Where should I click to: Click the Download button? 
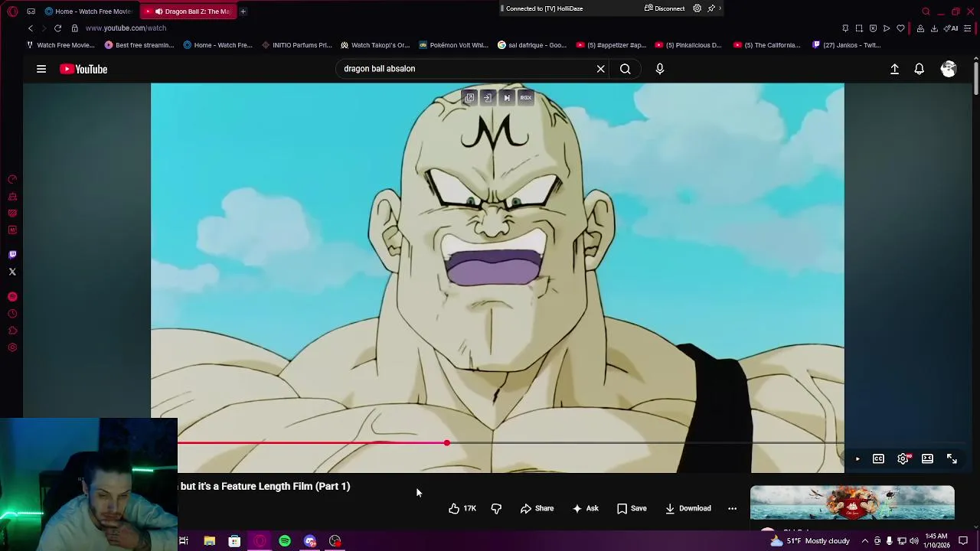tap(688, 508)
